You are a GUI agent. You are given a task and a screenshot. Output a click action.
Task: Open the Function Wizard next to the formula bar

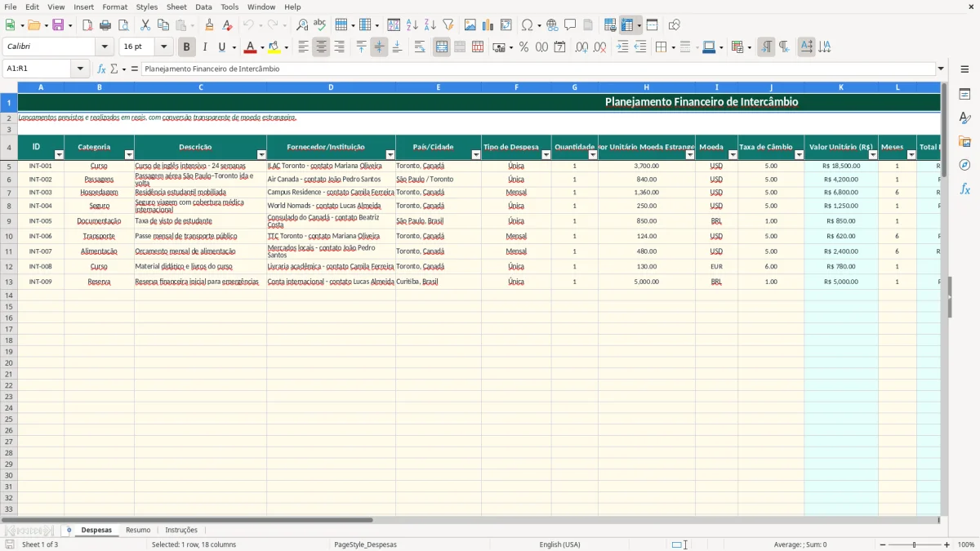click(102, 69)
